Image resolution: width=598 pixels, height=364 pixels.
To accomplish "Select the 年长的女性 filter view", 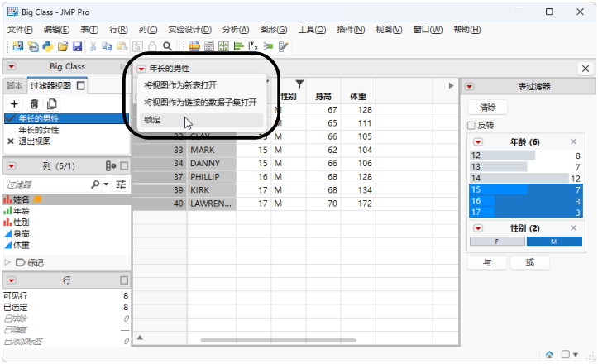I will coord(39,130).
